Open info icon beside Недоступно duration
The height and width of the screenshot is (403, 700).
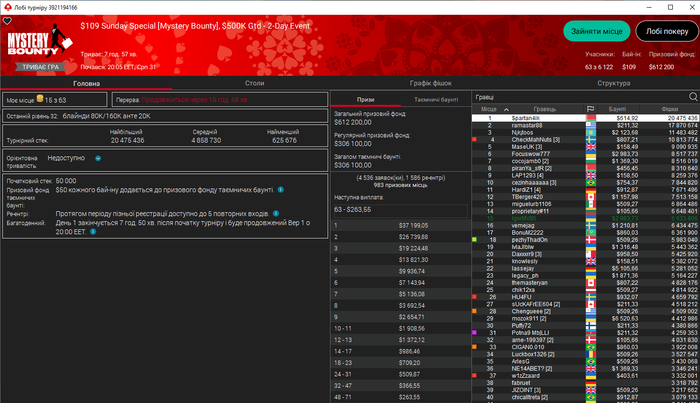98,158
